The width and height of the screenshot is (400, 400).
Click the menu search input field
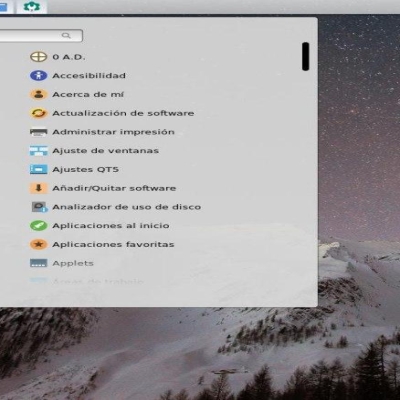(x=40, y=36)
